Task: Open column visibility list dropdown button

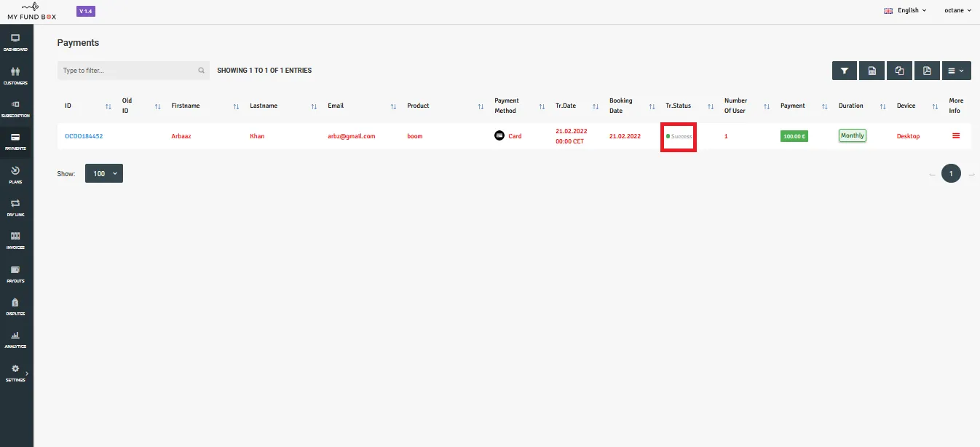Action: (x=956, y=71)
